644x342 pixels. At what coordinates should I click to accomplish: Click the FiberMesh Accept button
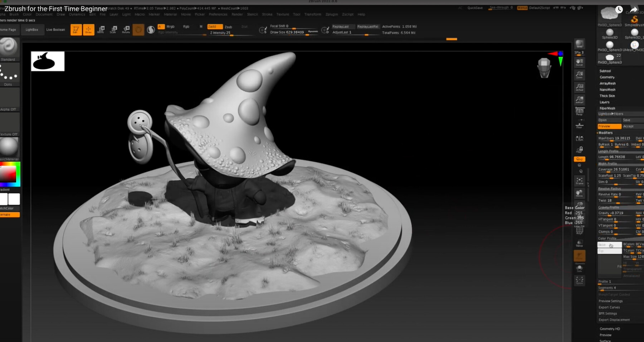[x=633, y=126]
